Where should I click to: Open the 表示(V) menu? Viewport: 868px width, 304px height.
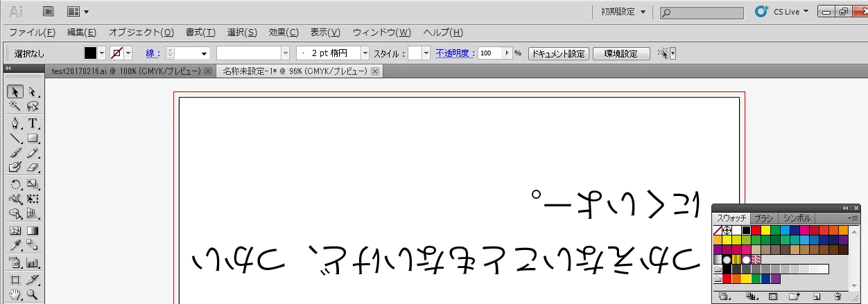coord(325,33)
